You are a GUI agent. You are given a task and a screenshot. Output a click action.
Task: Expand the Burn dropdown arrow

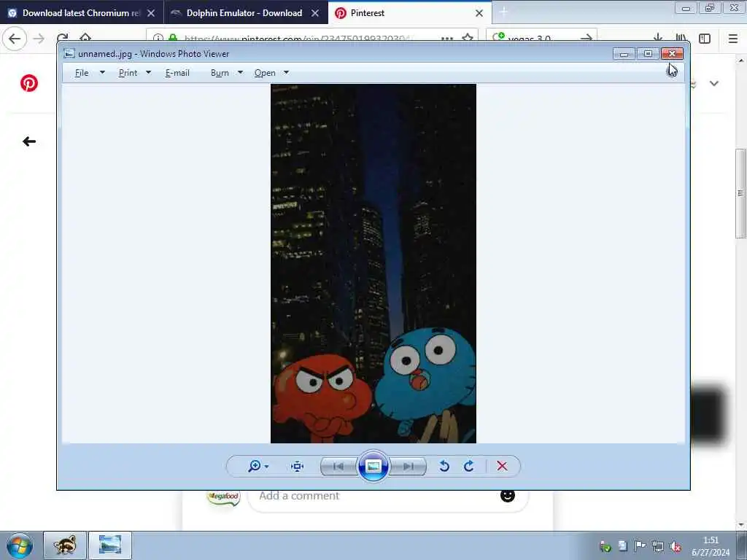240,73
